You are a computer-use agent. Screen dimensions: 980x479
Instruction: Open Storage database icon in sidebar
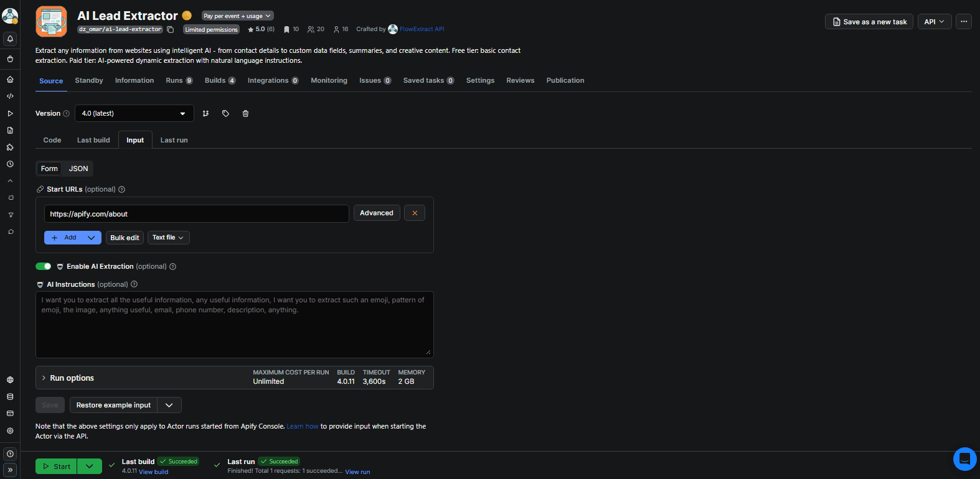point(10,396)
